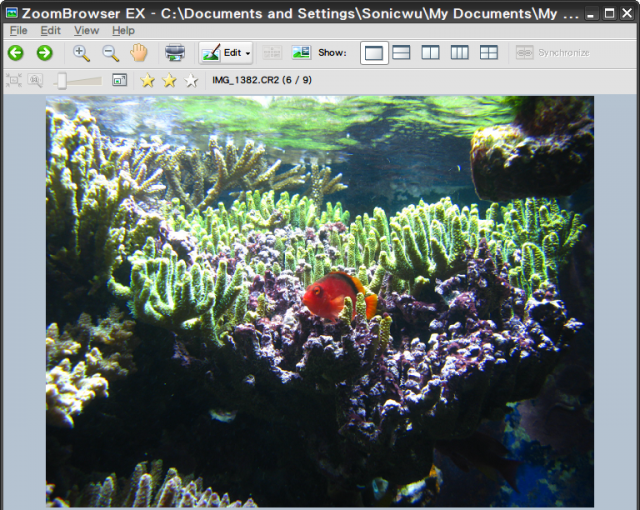Screen dimensions: 640x510
Task: Click the printer icon to print
Action: pos(175,53)
